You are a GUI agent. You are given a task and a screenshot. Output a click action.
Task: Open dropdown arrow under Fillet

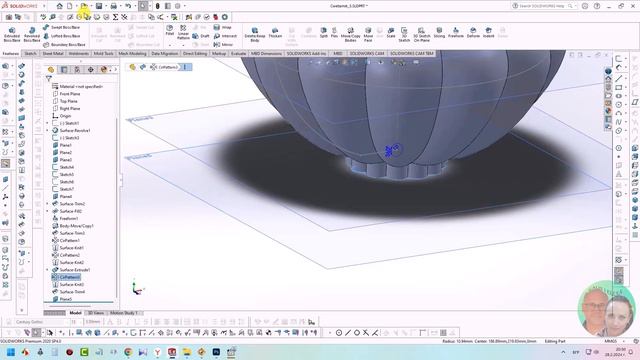(x=170, y=45)
